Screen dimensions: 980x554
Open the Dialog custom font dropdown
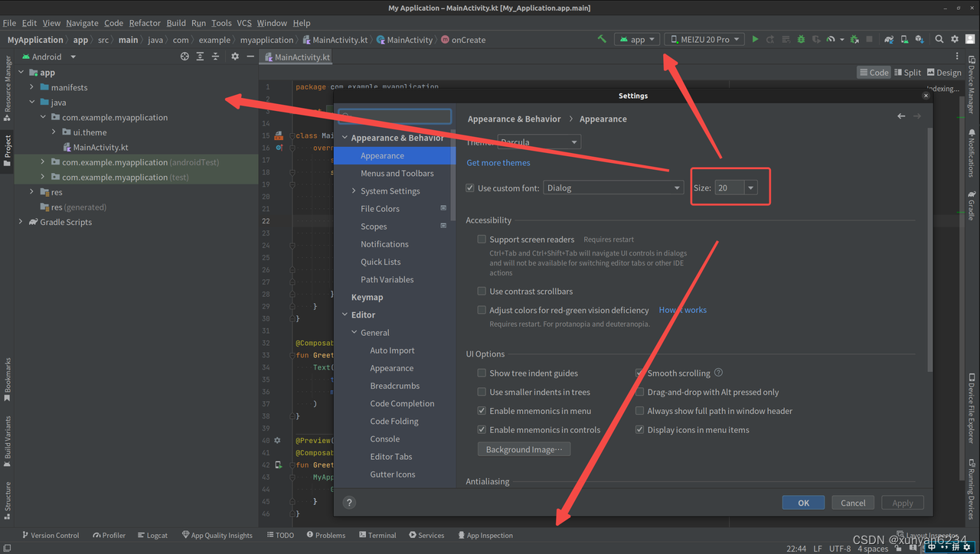[613, 187]
